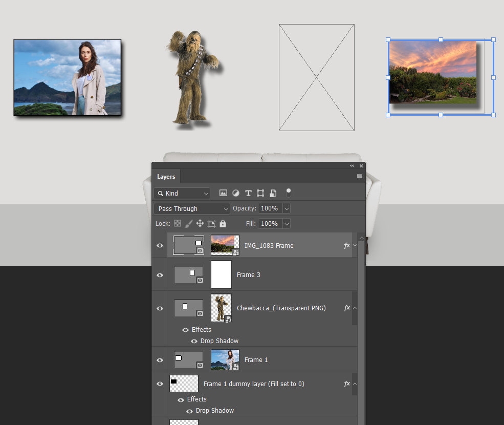This screenshot has height=425, width=504.
Task: Select the Chewbacca_(Transparent PNG) layer name
Action: point(281,308)
